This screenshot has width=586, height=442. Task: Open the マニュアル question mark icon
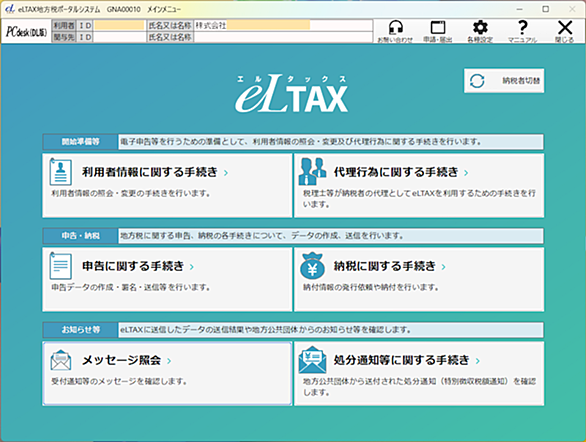tap(522, 28)
